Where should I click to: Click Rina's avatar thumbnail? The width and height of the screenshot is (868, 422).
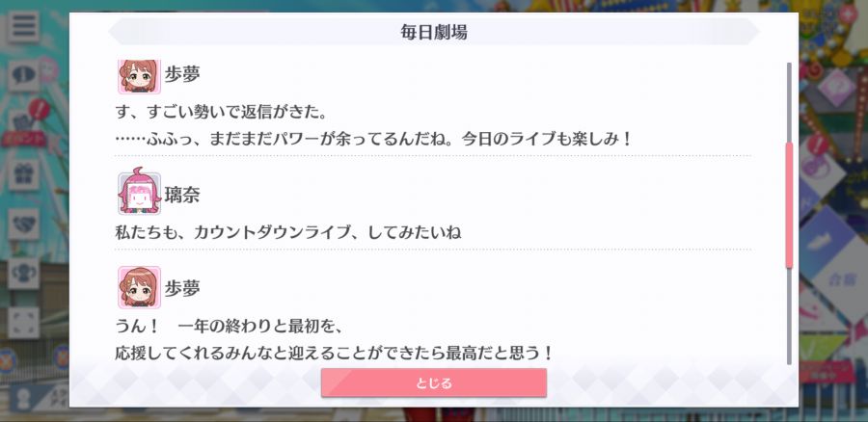tap(139, 194)
